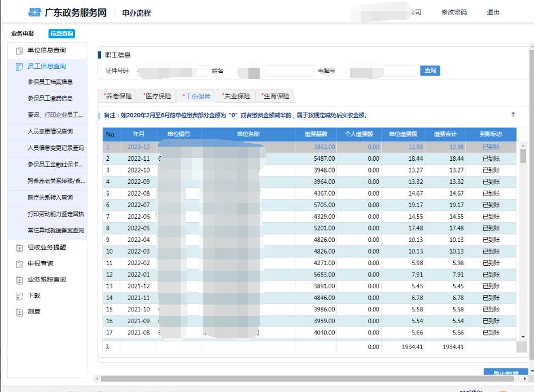Click the table scrollbar up arrow
This screenshot has height=392, width=534.
point(523,146)
